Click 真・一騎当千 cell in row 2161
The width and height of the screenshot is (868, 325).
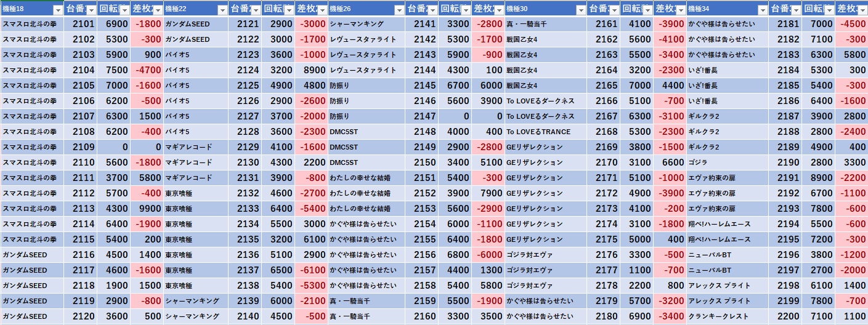coord(546,24)
